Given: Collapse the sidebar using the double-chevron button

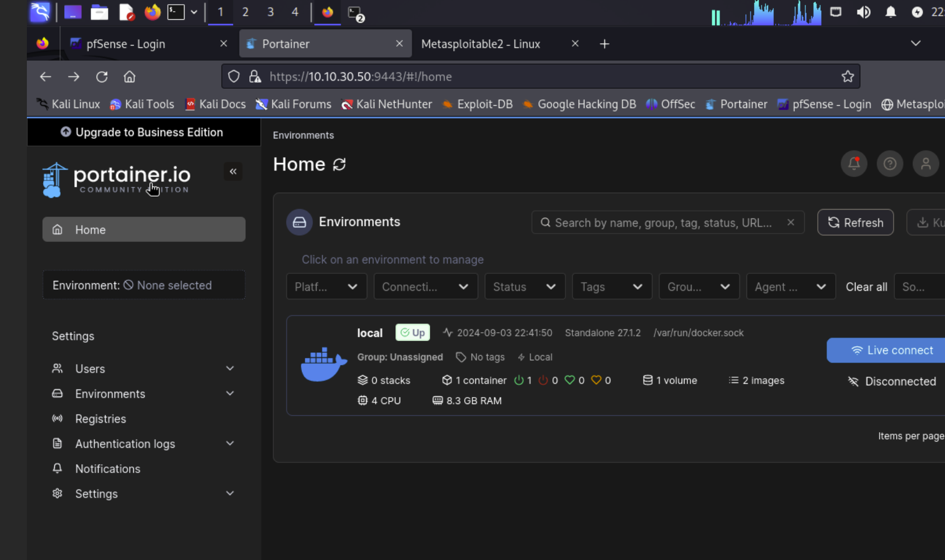Looking at the screenshot, I should click(x=233, y=171).
